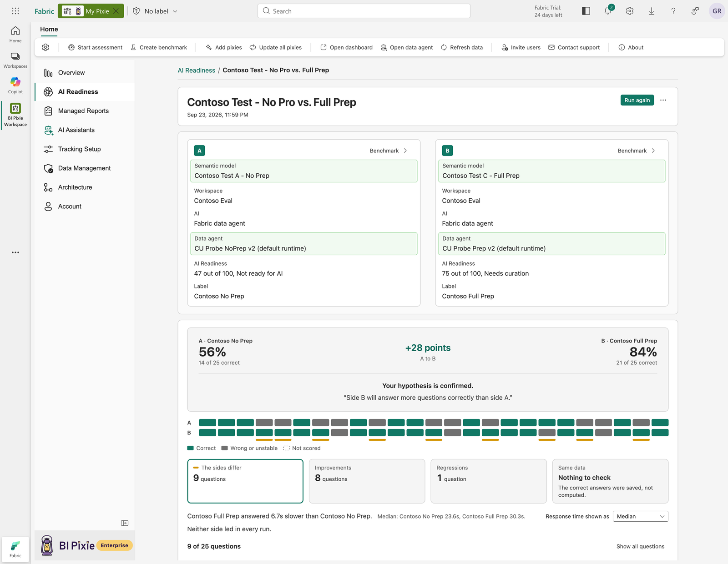The width and height of the screenshot is (728, 564).
Task: Open the more actions ellipsis beside Run again
Action: coord(663,100)
